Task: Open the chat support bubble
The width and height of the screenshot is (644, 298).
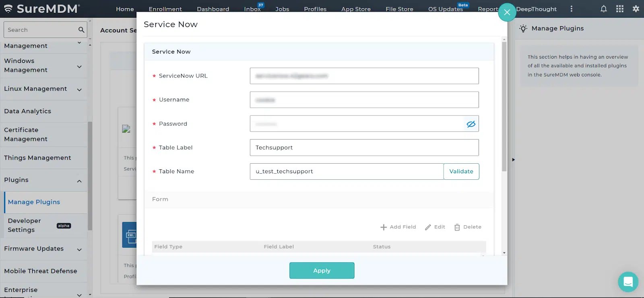Action: (x=628, y=282)
